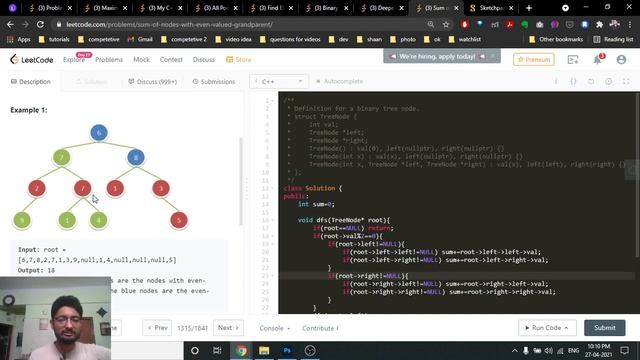
Task: Open the taskbar clock showing 27-04-2021
Action: pyautogui.click(x=599, y=351)
